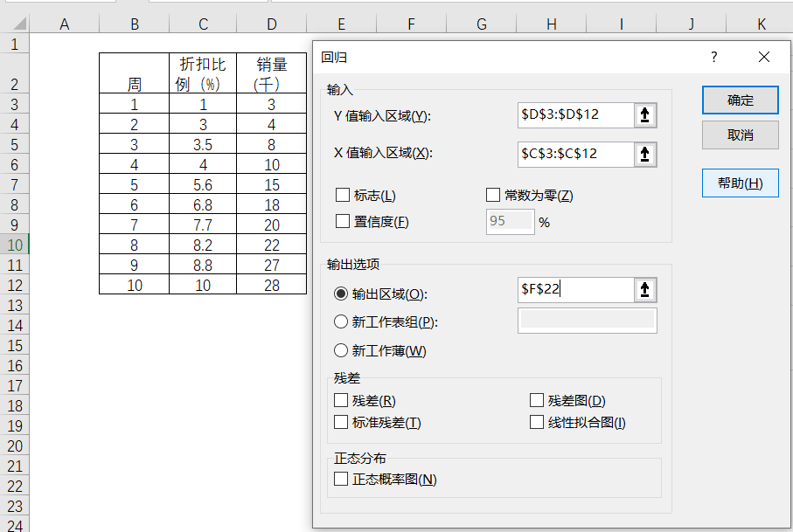Click the X range collapse-dialog arrow icon

(x=645, y=154)
